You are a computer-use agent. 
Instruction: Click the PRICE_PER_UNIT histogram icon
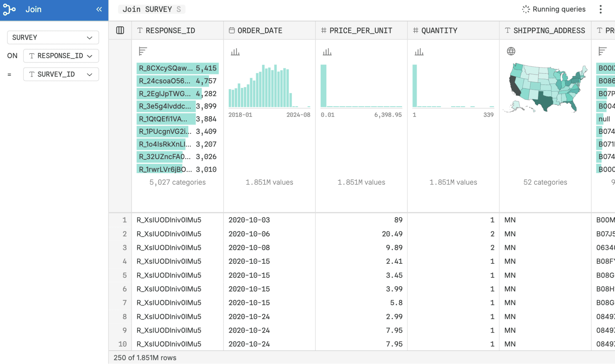(327, 52)
